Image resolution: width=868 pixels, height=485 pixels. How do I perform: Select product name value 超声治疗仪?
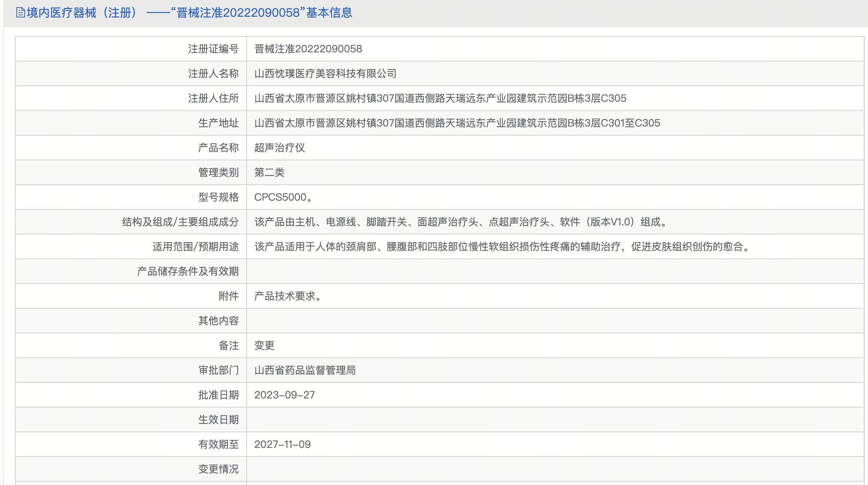pos(279,148)
